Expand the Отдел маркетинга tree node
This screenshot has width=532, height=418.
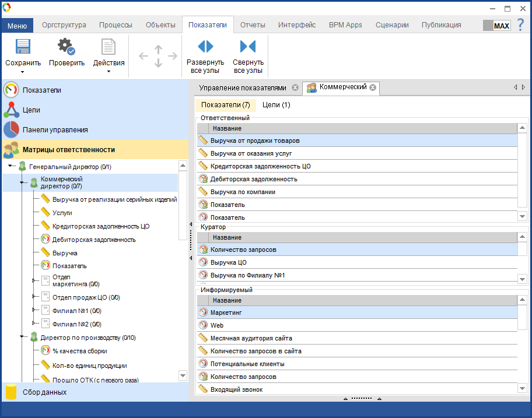(x=34, y=280)
